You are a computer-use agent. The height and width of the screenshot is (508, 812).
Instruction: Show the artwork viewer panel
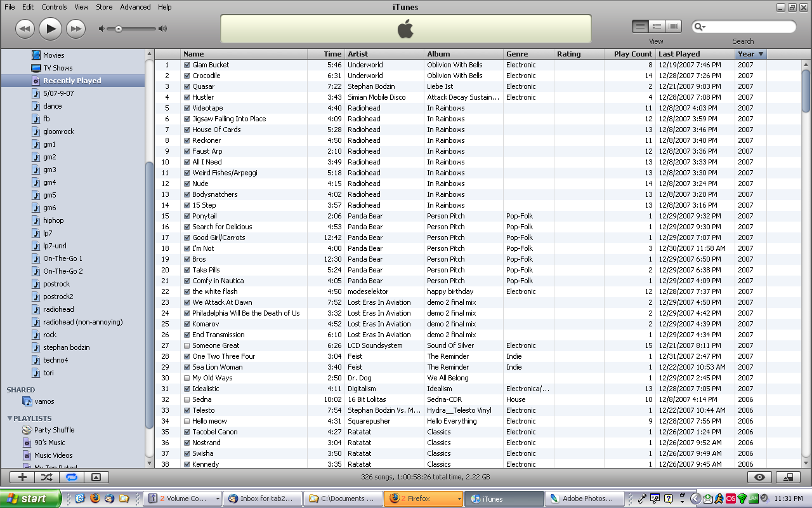click(x=96, y=477)
